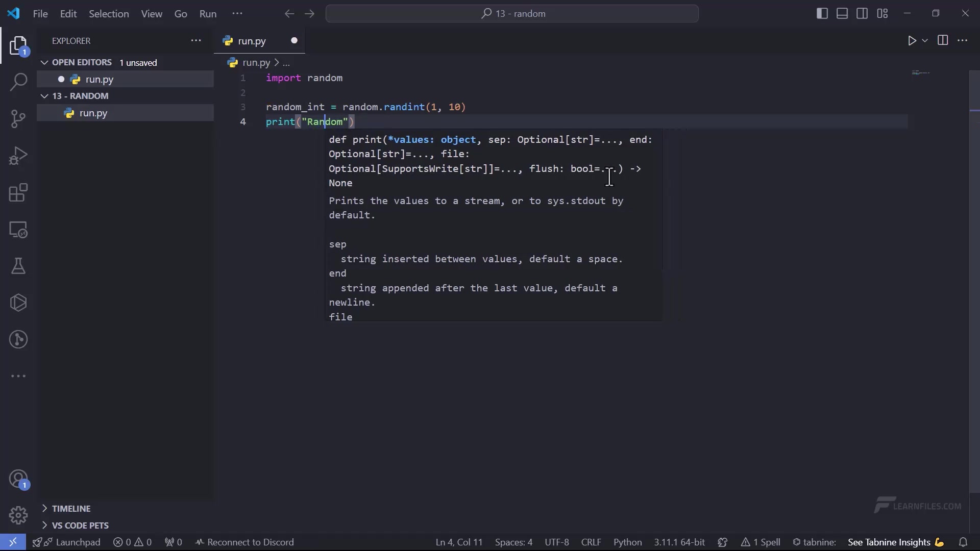Image resolution: width=980 pixels, height=551 pixels.
Task: Select the run.py editor tab
Action: (x=252, y=41)
